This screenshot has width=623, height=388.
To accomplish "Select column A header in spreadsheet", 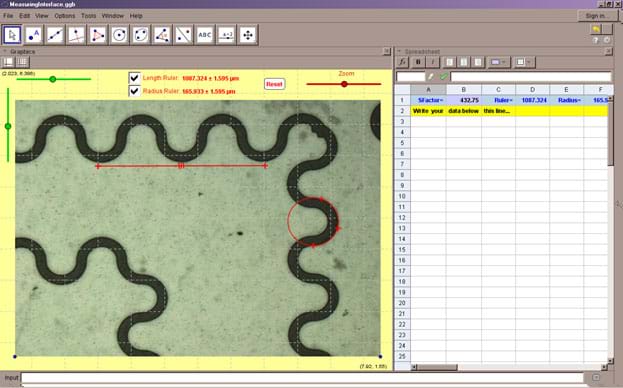I will [x=428, y=90].
